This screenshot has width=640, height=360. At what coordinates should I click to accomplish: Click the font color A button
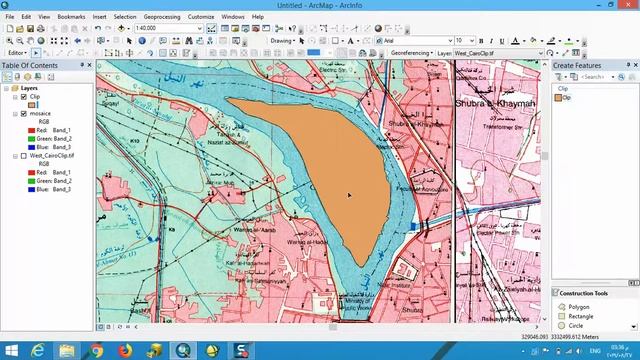click(515, 41)
